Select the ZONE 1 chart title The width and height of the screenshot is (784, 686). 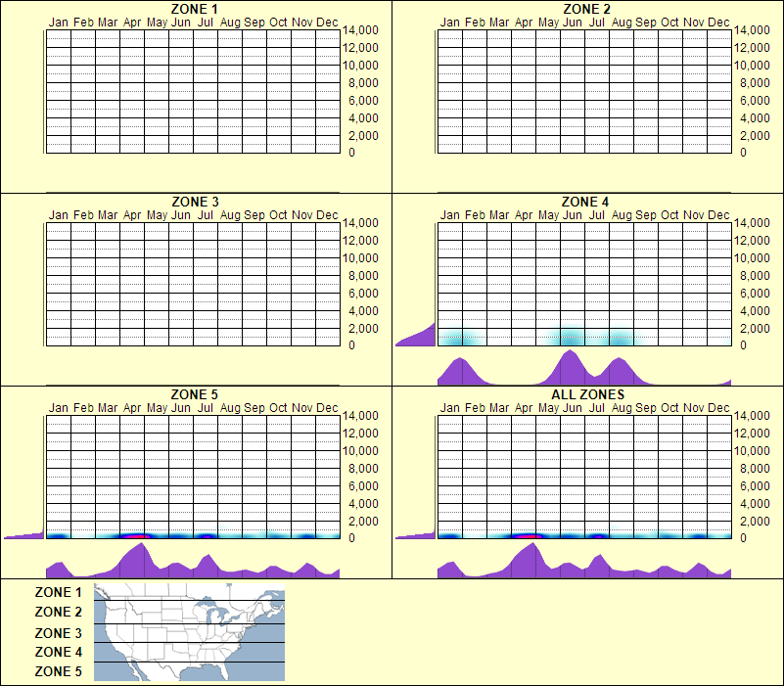[x=193, y=9]
